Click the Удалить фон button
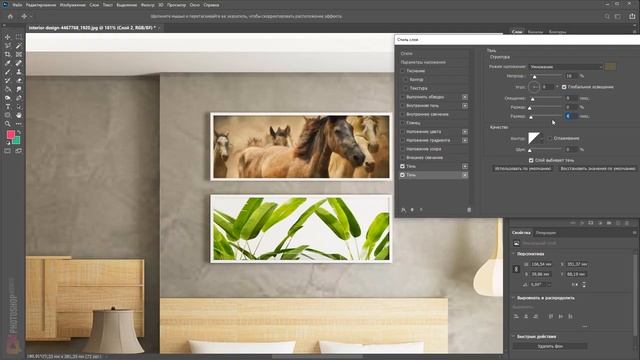Screen dimensions: 640x360 550,346
